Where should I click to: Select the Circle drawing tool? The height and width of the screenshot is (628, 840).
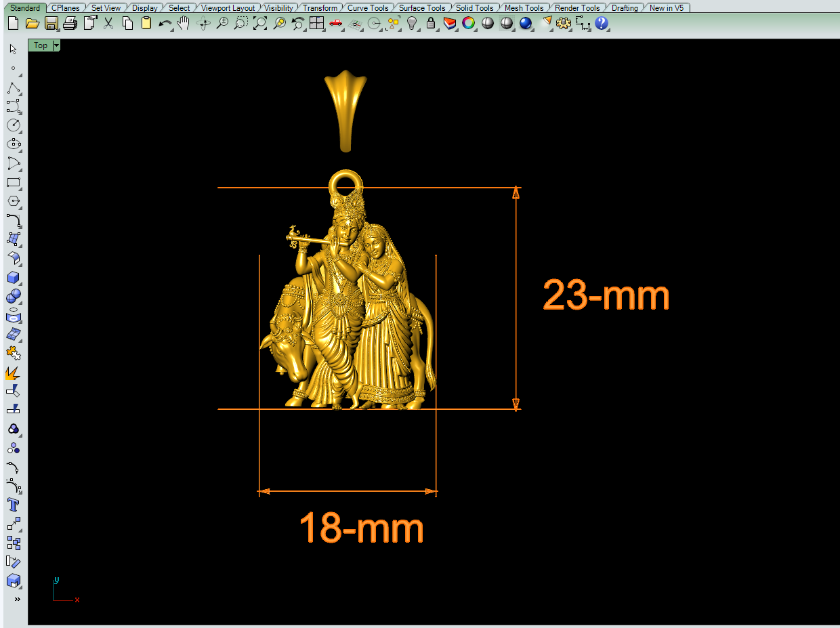pyautogui.click(x=14, y=125)
